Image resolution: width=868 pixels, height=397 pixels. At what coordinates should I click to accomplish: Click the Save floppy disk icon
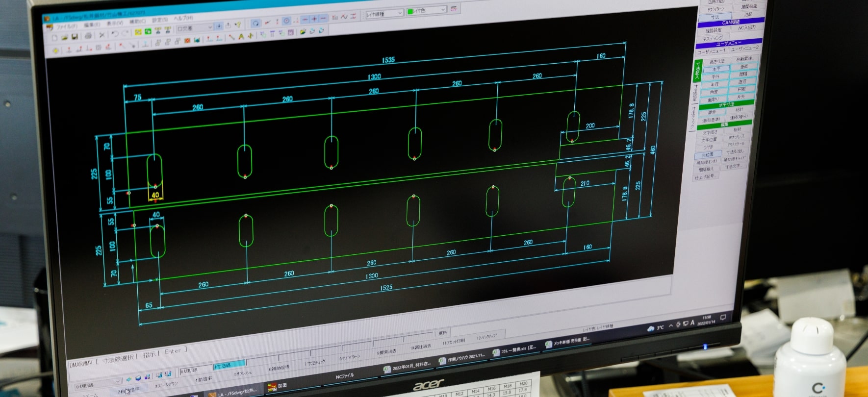tap(75, 36)
